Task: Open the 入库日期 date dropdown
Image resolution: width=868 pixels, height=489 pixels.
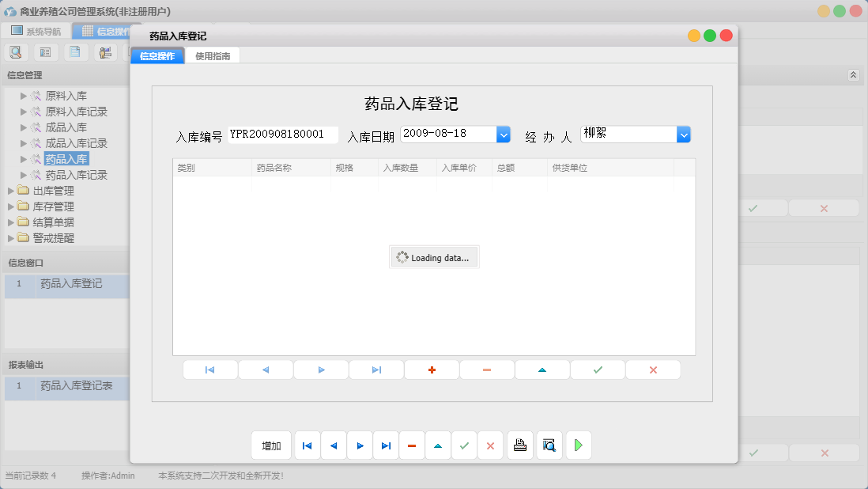Action: 504,135
